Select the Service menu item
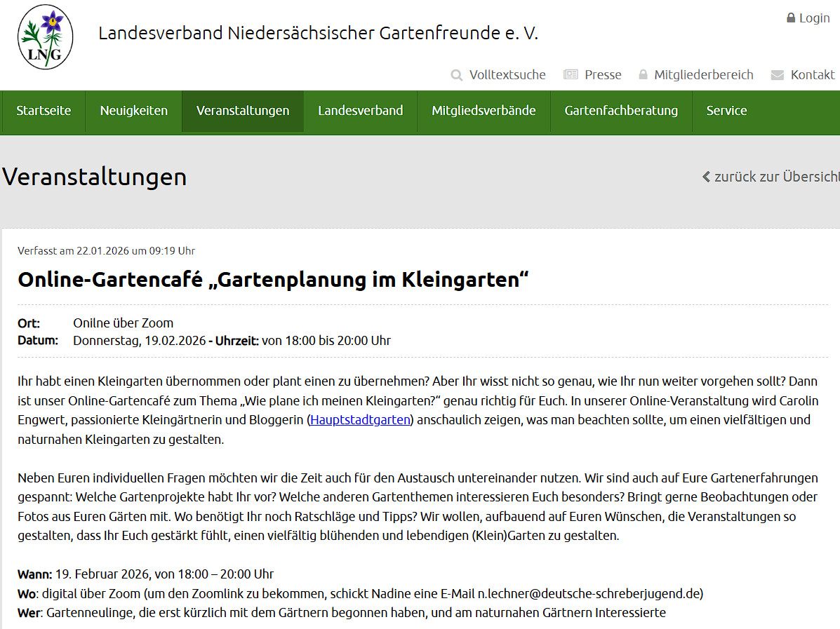Viewport: 840px width, 629px height. point(726,110)
